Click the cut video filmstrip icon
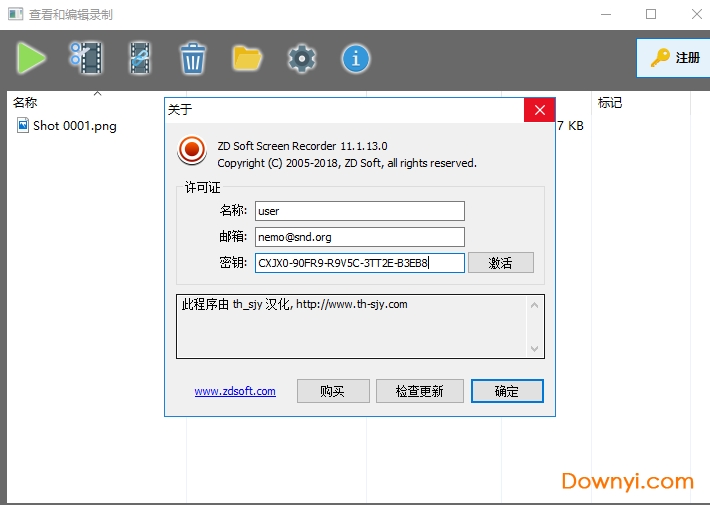 coord(86,58)
